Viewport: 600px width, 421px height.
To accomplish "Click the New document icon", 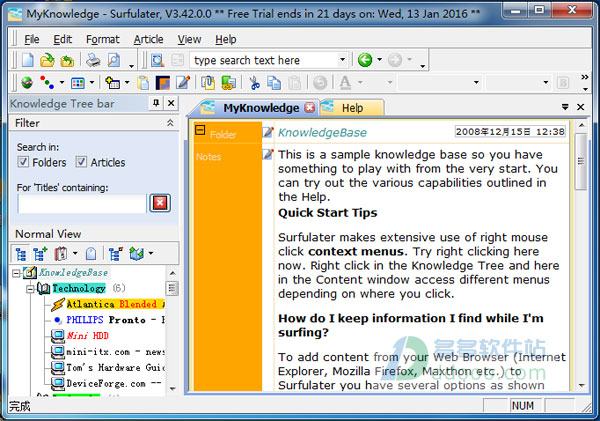I will click(x=28, y=60).
